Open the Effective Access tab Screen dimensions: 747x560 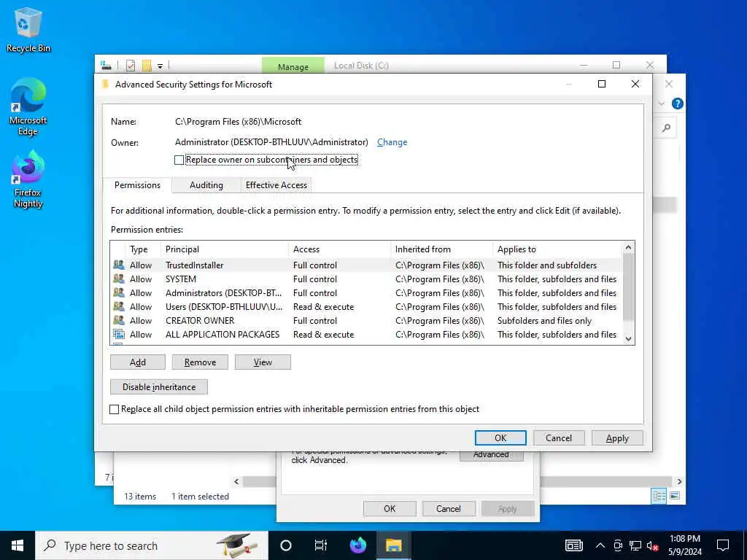[x=276, y=184]
